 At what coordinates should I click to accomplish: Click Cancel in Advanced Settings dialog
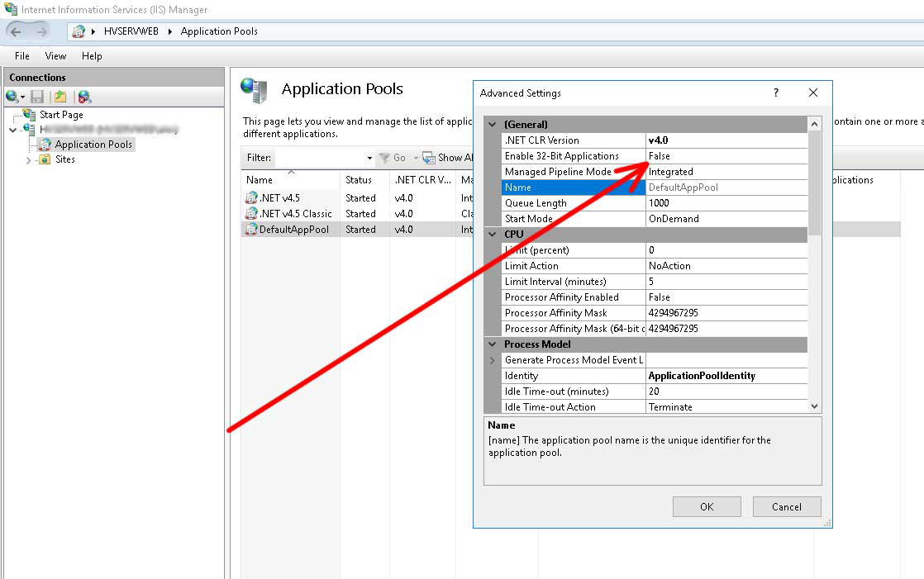point(787,506)
